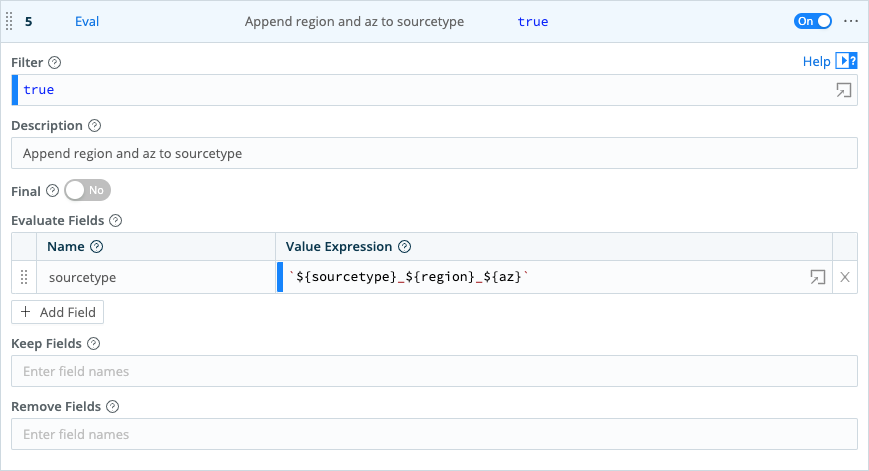Click the Keep Fields help icon
Screen dimensions: 869x471
93,343
